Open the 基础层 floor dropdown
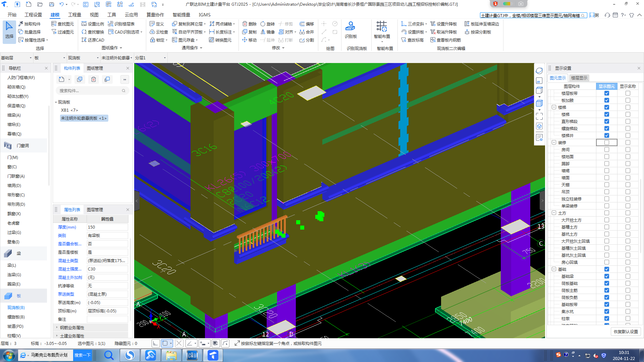 [x=16, y=58]
